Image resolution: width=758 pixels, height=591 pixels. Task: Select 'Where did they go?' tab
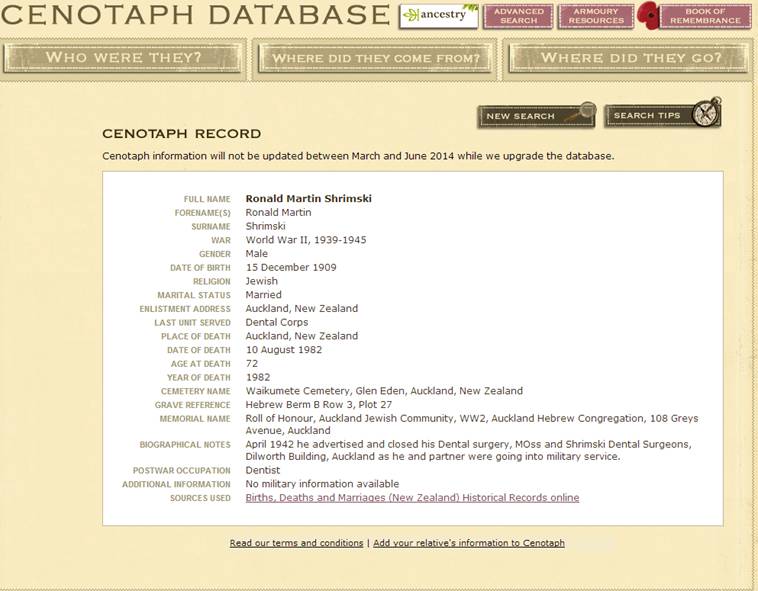point(630,58)
